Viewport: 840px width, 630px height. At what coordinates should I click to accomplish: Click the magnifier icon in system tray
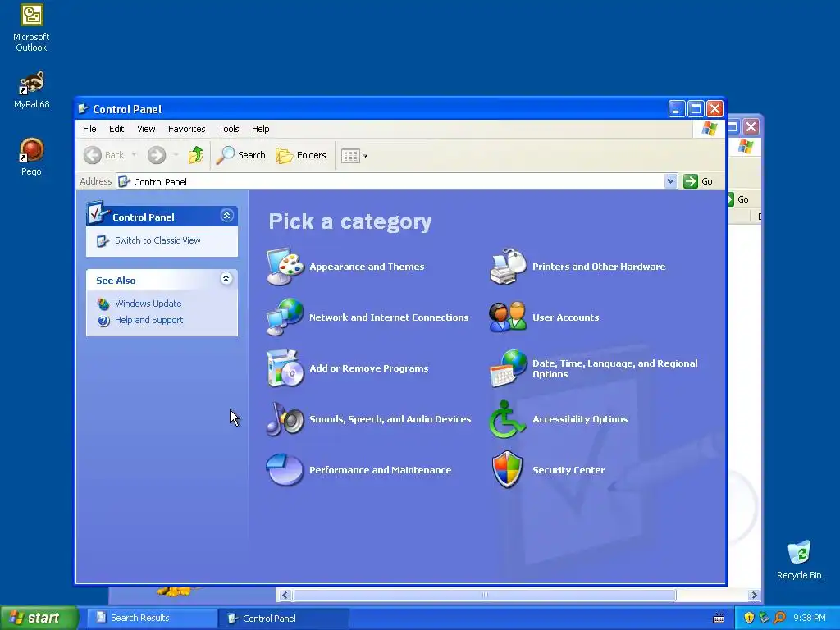[x=779, y=618]
